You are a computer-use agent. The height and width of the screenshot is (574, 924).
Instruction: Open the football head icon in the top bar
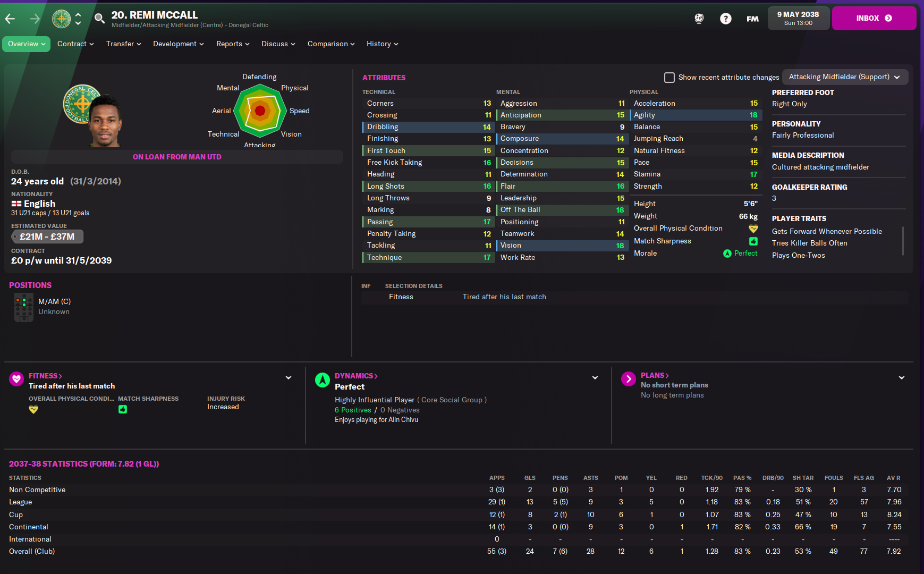coord(699,19)
